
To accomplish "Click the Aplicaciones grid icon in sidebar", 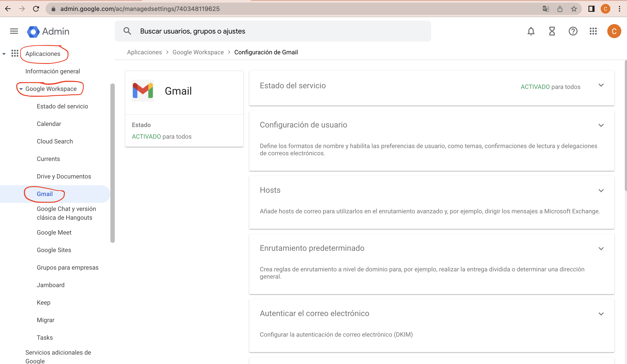I will tap(15, 53).
